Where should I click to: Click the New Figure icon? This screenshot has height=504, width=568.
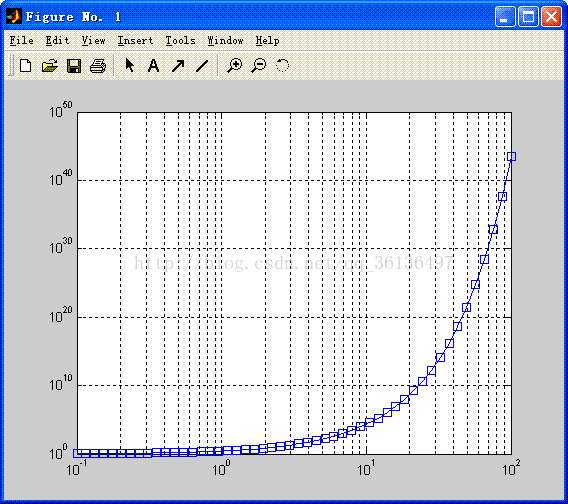[x=25, y=66]
